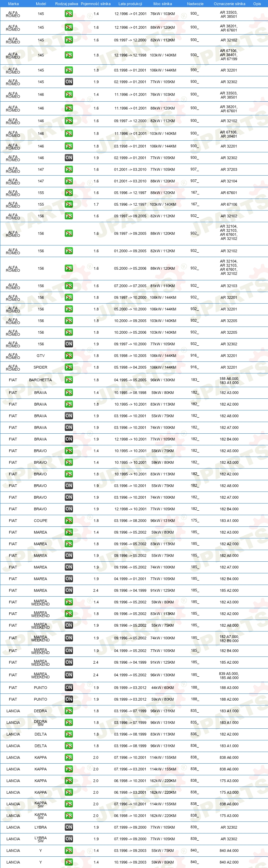Image resolution: width=268 pixels, height=868 pixels.
Task: Select engine code 182 A7.000, 182 B9.000
Action: tap(229, 639)
